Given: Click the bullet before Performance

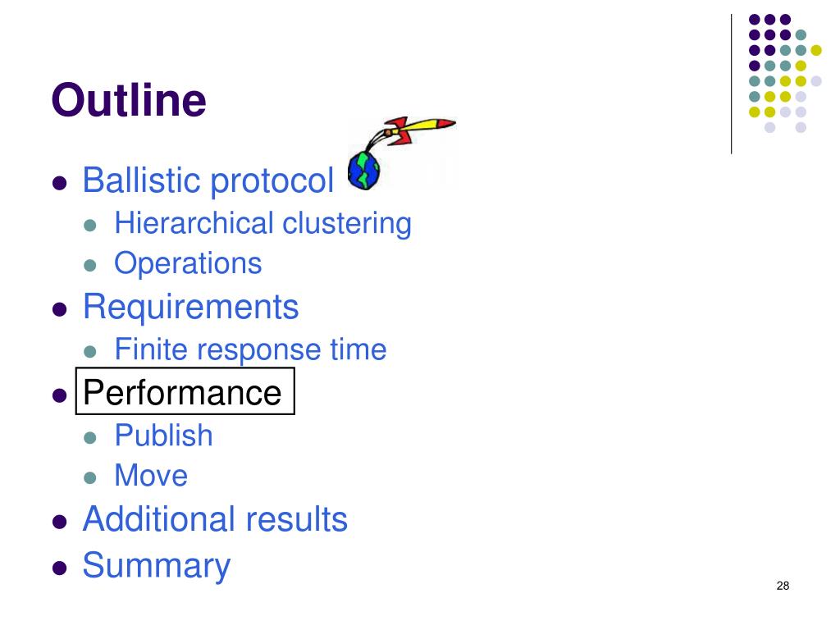Looking at the screenshot, I should point(59,395).
